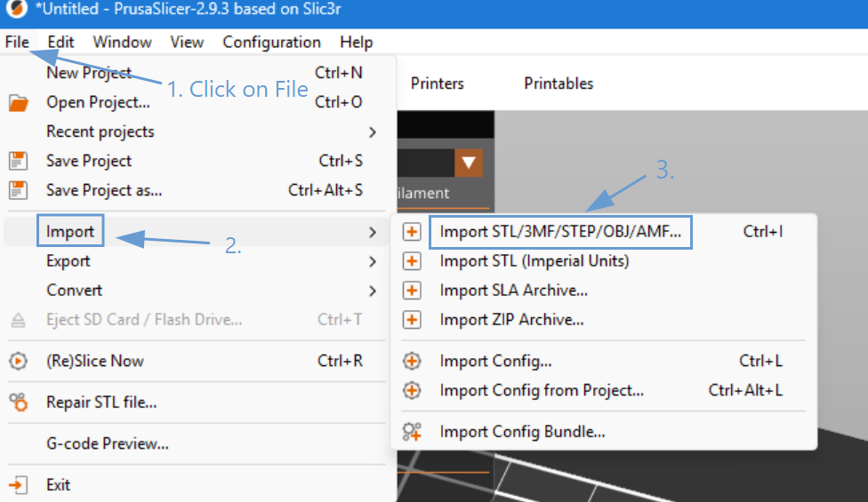This screenshot has height=502, width=868.
Task: Switch to the Printers tab
Action: (x=438, y=84)
